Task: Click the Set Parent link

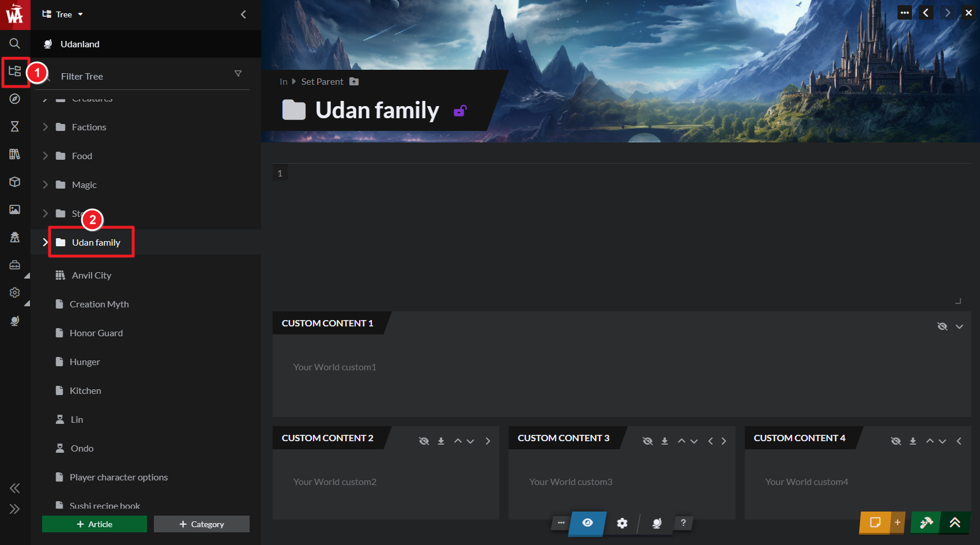Action: point(322,81)
